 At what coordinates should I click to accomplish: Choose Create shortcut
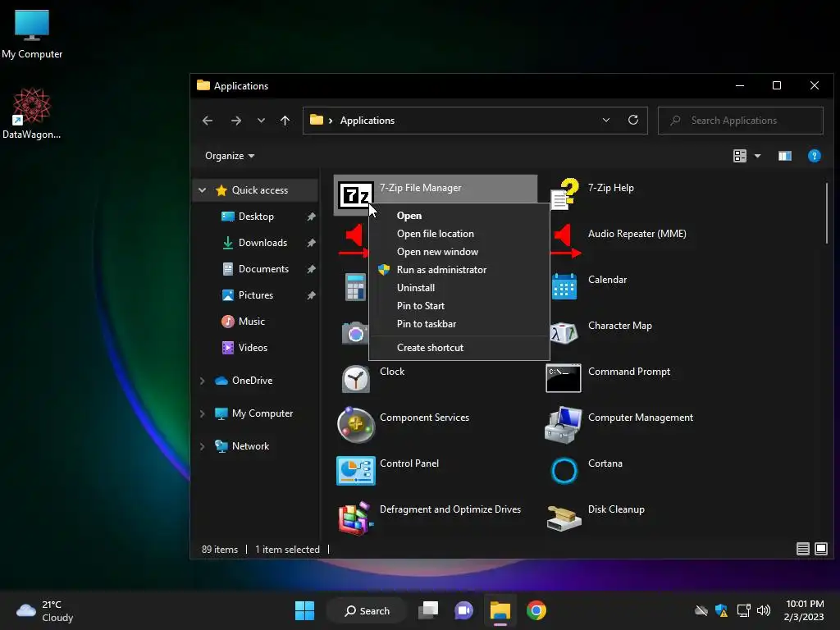459,348
